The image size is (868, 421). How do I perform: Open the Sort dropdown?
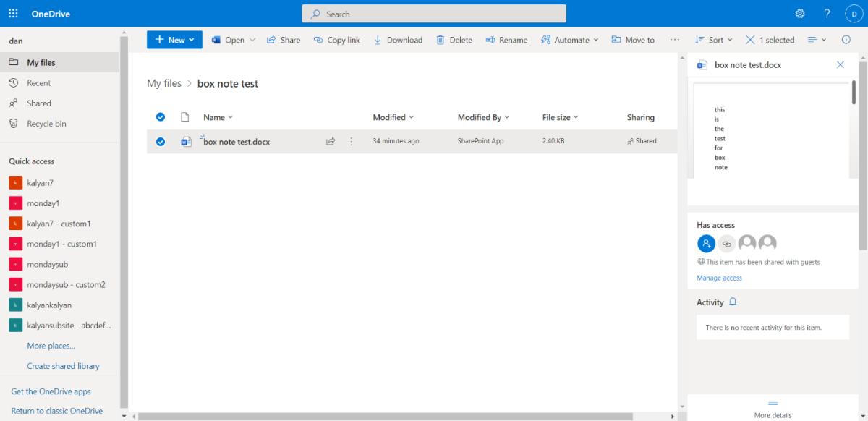713,40
